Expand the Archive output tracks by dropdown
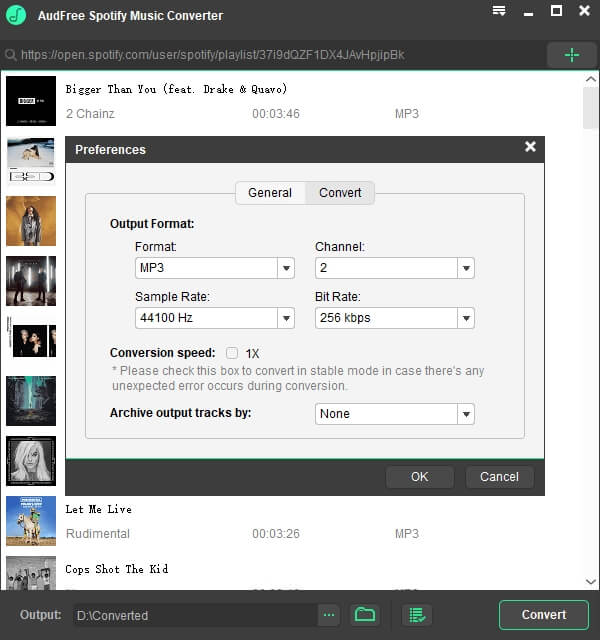The width and height of the screenshot is (600, 640). click(465, 414)
